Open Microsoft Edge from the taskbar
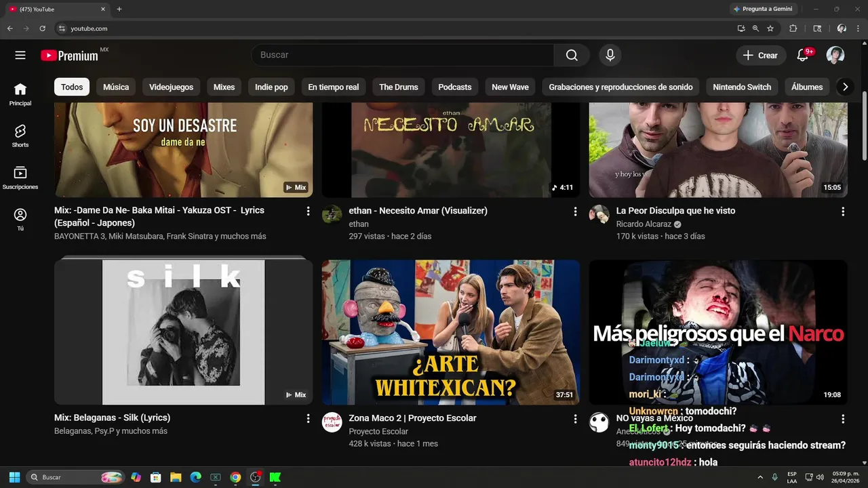The width and height of the screenshot is (868, 488). pyautogui.click(x=195, y=477)
